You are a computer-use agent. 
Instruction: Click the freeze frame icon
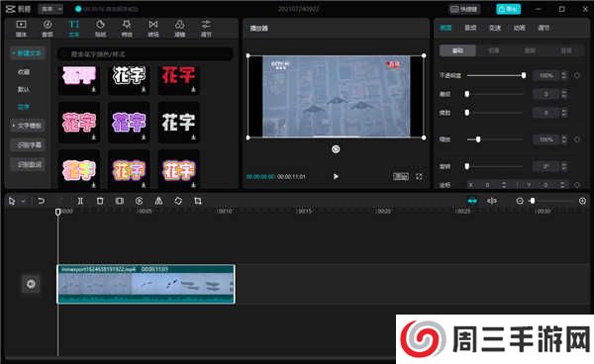pyautogui.click(x=120, y=201)
